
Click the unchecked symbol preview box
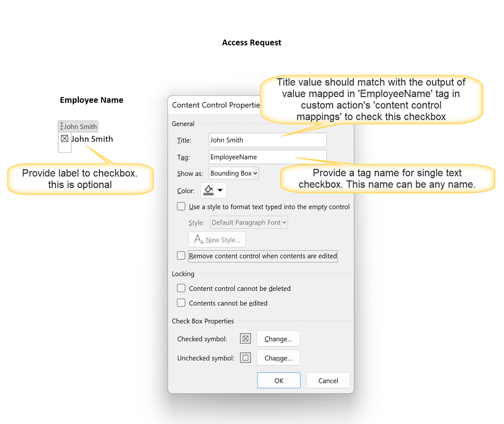[245, 358]
